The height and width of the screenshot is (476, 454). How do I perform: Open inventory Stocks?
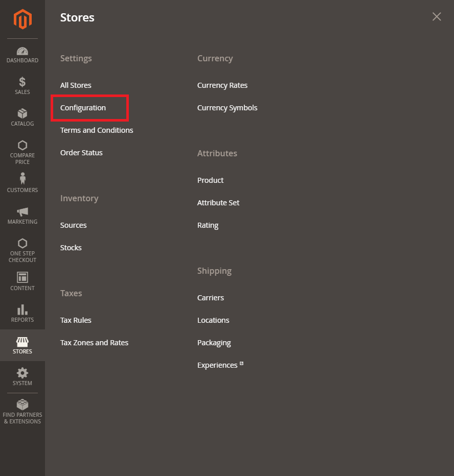pos(71,248)
